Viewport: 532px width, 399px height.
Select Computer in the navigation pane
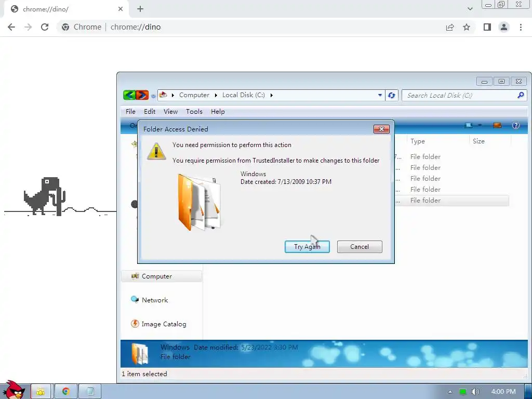coord(162,276)
